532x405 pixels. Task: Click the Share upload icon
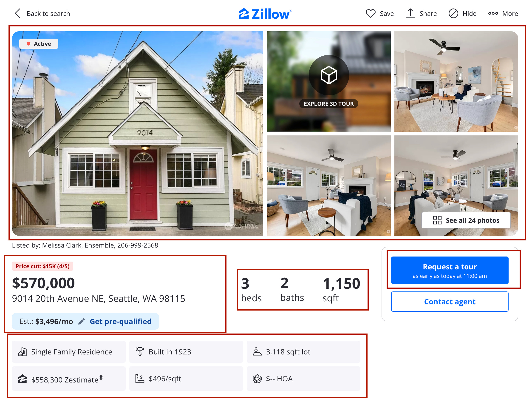point(410,13)
